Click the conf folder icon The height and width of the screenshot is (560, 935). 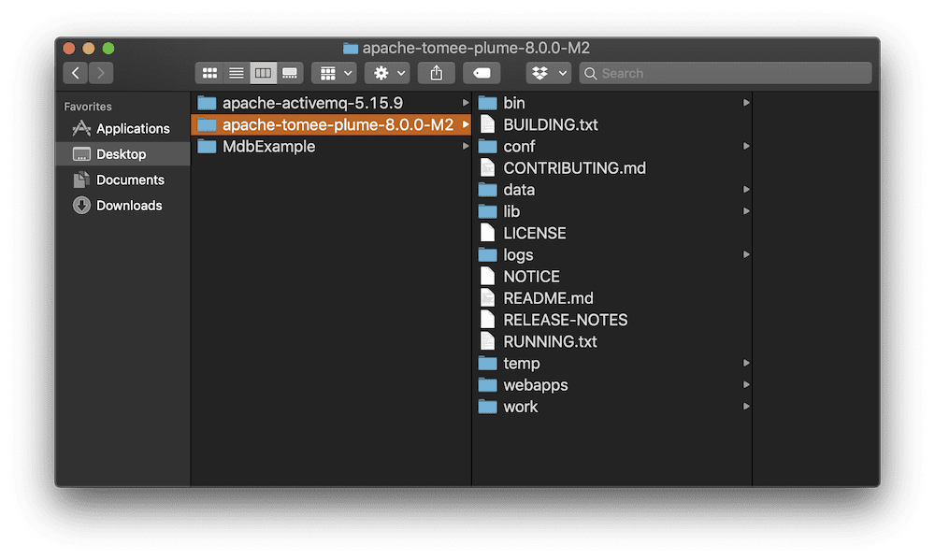[488, 146]
